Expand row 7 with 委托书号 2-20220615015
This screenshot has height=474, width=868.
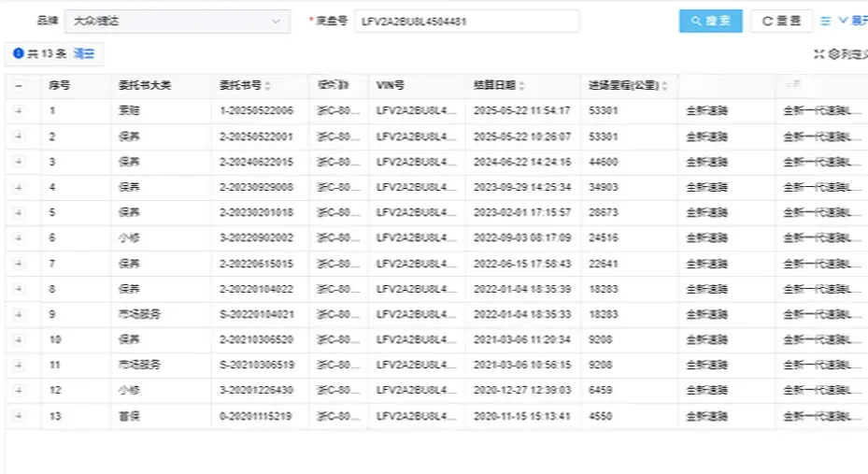click(19, 264)
